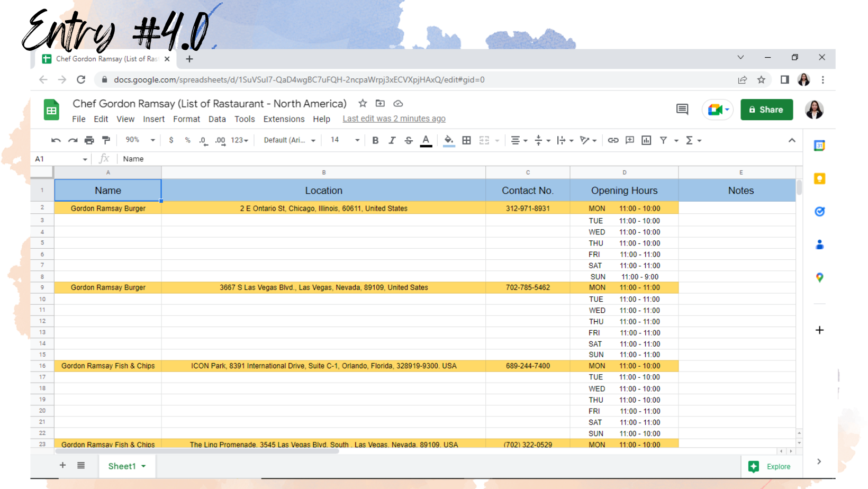Add a new sheet
The width and height of the screenshot is (868, 489).
point(62,465)
